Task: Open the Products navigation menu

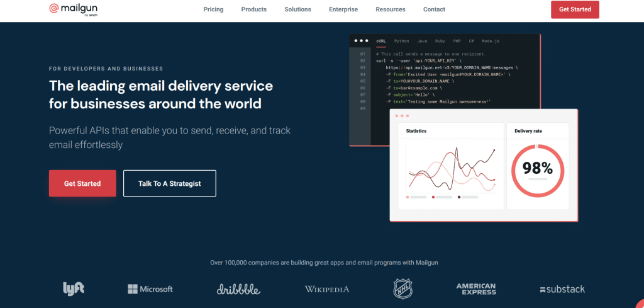Action: click(254, 9)
